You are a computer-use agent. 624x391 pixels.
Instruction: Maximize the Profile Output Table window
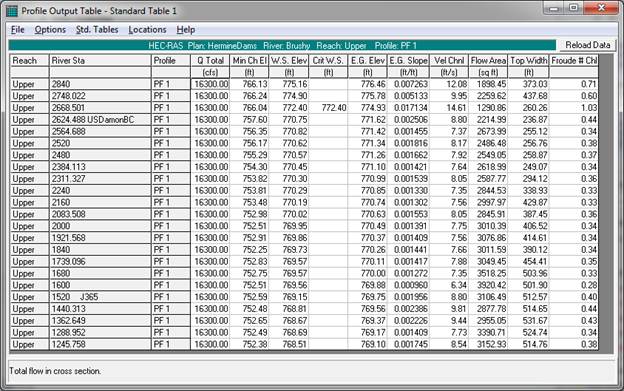tap(573, 8)
